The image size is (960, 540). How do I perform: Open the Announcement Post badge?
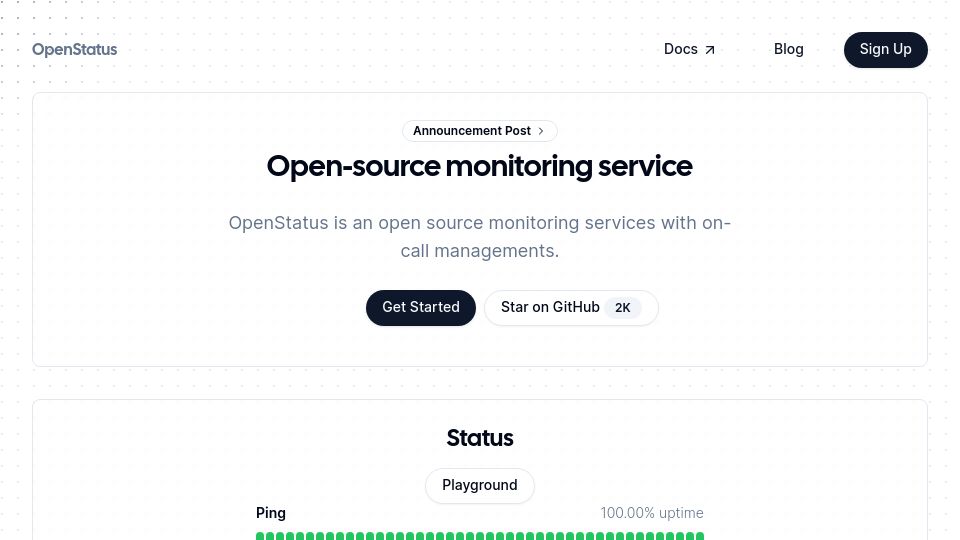pos(479,131)
